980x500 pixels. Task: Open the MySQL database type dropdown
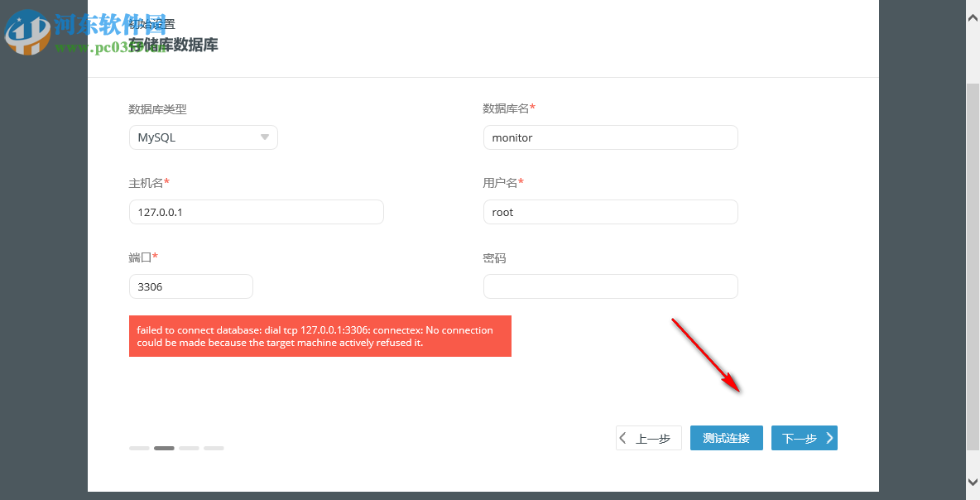point(203,137)
